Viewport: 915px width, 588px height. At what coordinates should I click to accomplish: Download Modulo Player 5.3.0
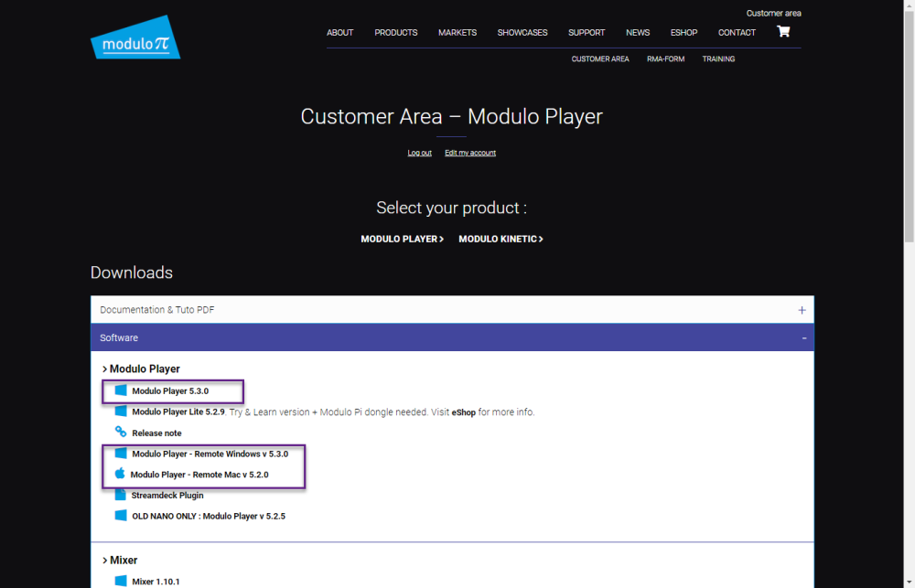[170, 390]
